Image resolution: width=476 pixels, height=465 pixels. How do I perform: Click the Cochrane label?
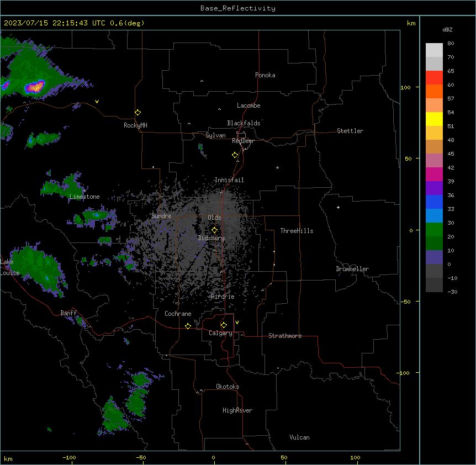coord(178,314)
